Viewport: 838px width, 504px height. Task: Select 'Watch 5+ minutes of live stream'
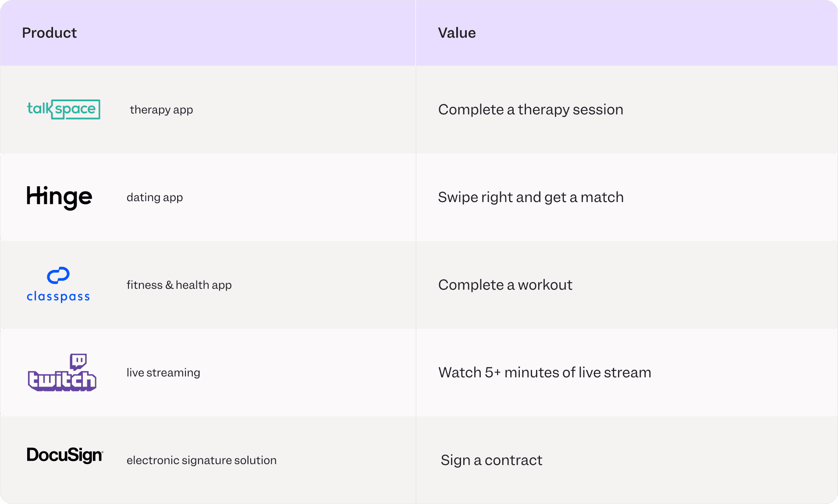tap(544, 373)
